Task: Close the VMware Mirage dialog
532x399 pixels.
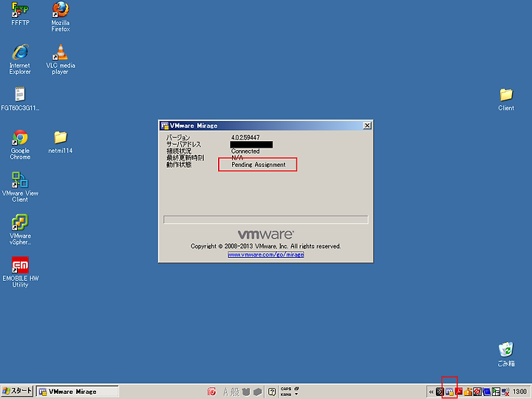Action: 366,126
